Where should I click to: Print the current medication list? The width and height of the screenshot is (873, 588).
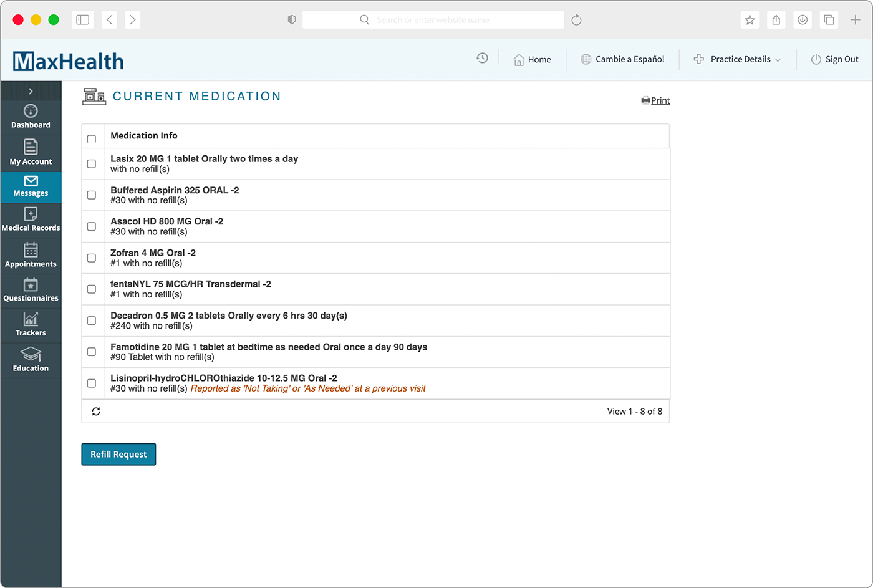(655, 100)
